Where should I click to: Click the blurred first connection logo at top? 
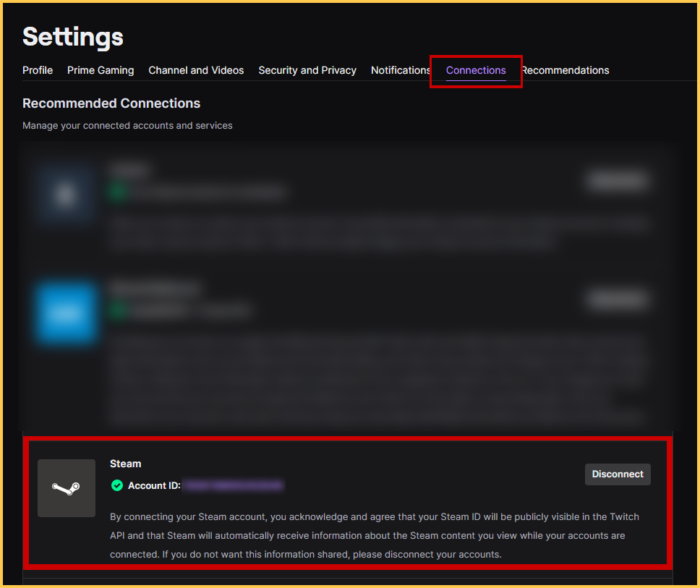click(x=66, y=195)
